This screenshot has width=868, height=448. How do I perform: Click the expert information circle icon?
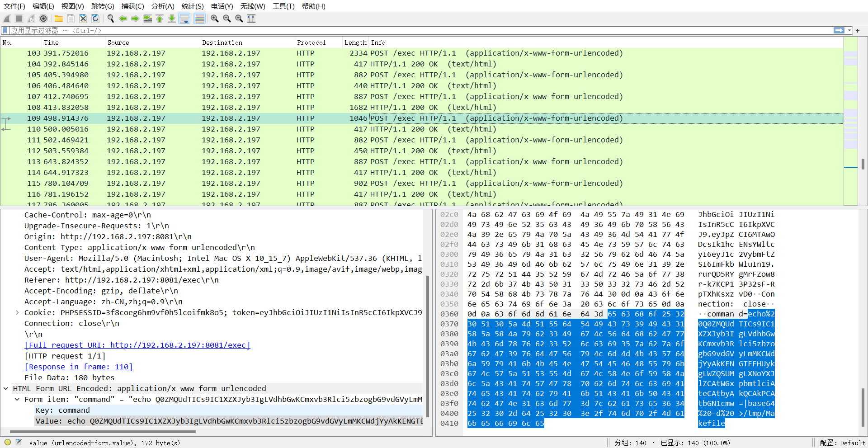[x=8, y=443]
